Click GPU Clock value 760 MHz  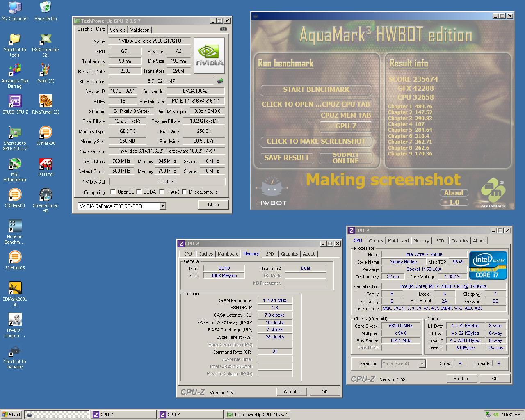click(x=121, y=161)
